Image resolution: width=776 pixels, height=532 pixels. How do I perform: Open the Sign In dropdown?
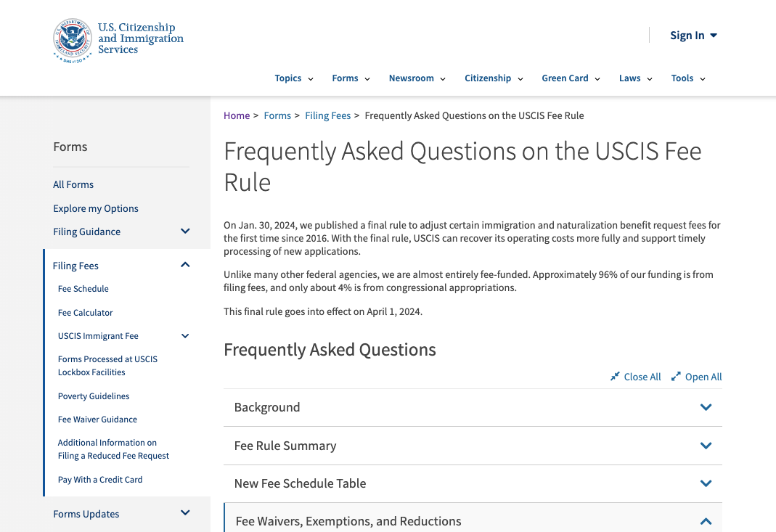click(x=693, y=36)
